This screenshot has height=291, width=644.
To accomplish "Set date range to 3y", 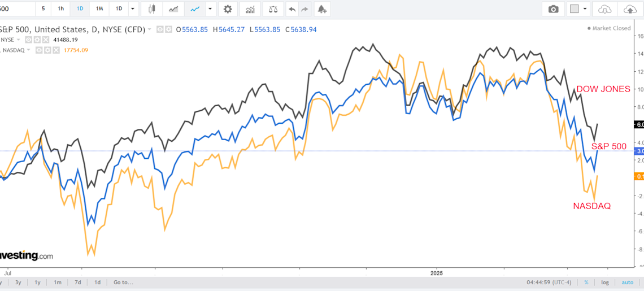I will click(x=18, y=283).
